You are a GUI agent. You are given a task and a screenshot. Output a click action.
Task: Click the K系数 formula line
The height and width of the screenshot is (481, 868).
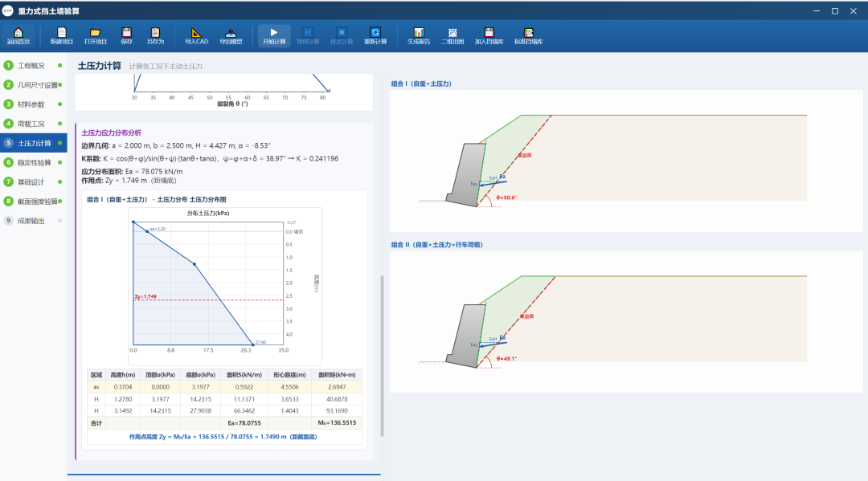coord(210,159)
